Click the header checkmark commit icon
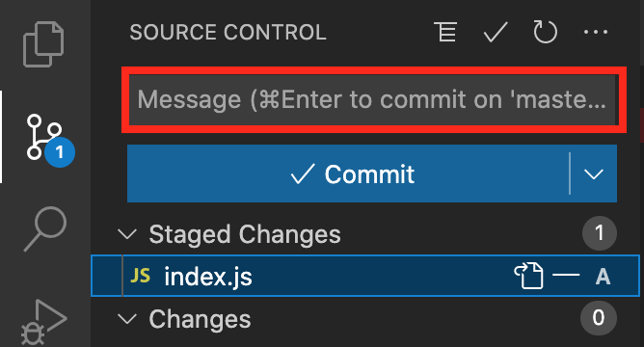Image resolution: width=644 pixels, height=347 pixels. click(x=496, y=32)
